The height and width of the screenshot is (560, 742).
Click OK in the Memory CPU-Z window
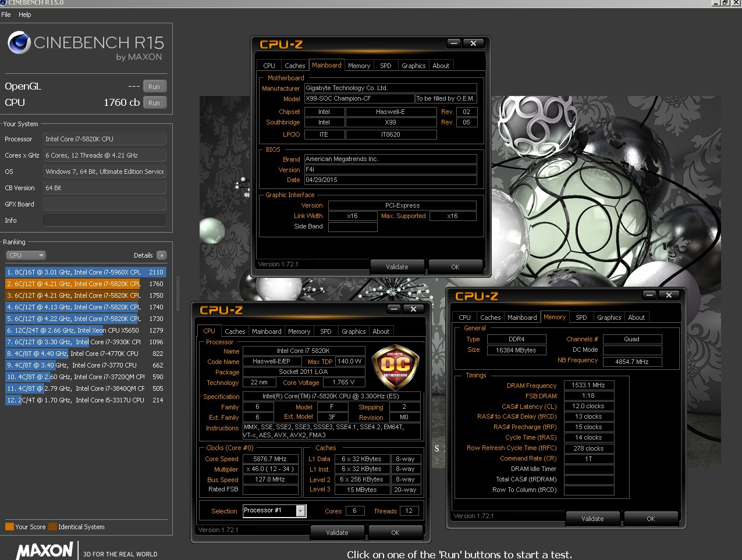point(651,519)
